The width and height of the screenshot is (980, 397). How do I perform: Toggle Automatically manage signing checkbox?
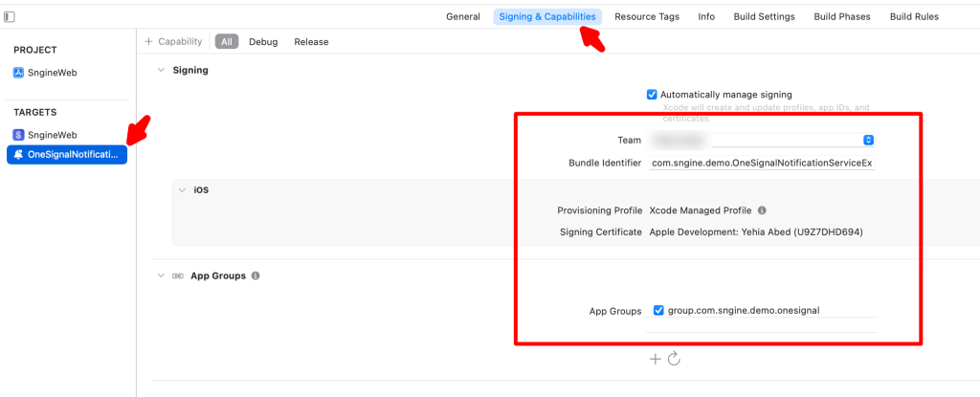[x=652, y=95]
